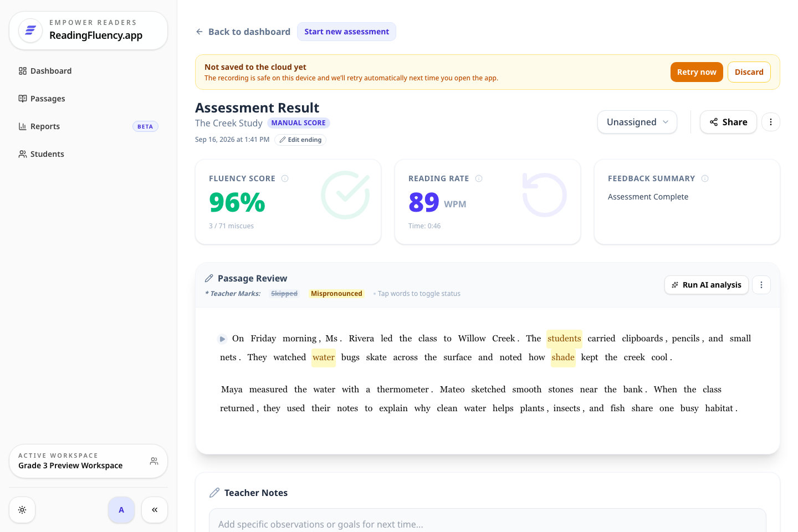Toggle status of the word "students"
Screen dimensions: 798x532
(x=564, y=339)
